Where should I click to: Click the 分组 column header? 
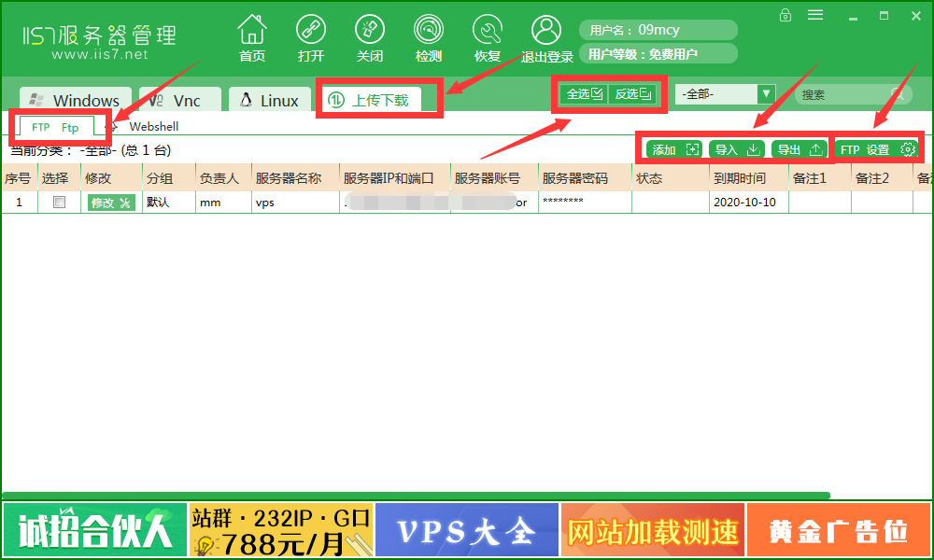tap(168, 178)
